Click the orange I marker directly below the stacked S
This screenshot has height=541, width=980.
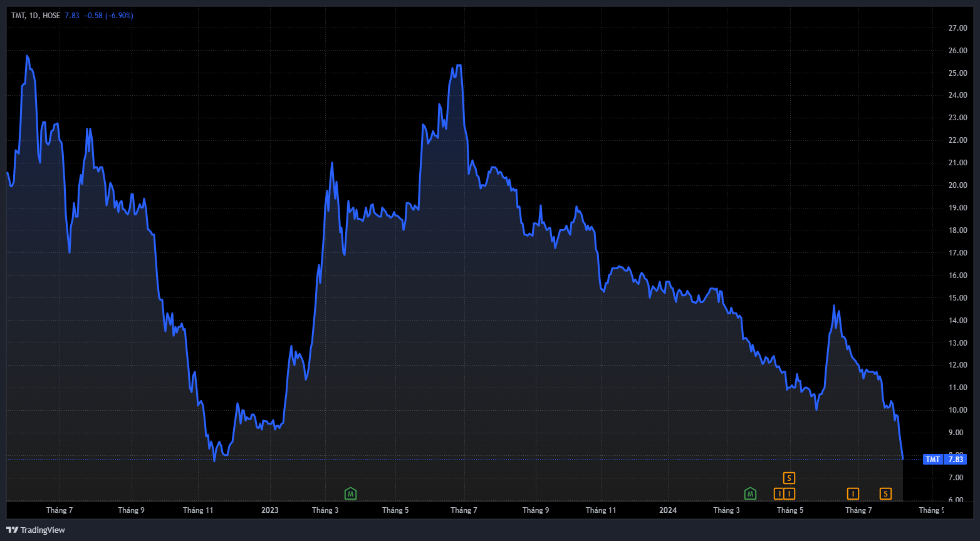point(790,494)
